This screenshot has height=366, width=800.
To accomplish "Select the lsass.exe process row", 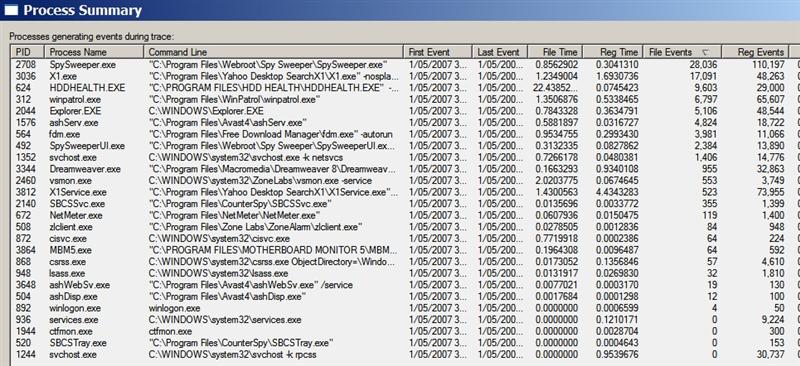I will click(x=405, y=273).
